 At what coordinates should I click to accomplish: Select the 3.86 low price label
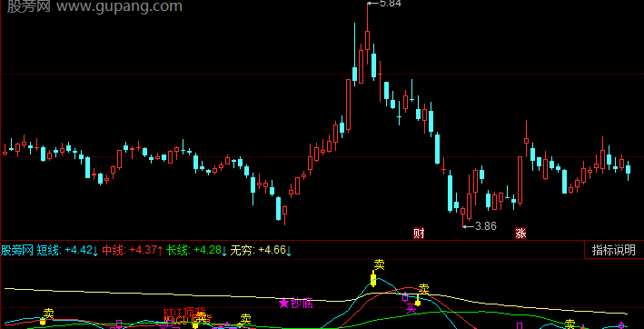tap(486, 226)
